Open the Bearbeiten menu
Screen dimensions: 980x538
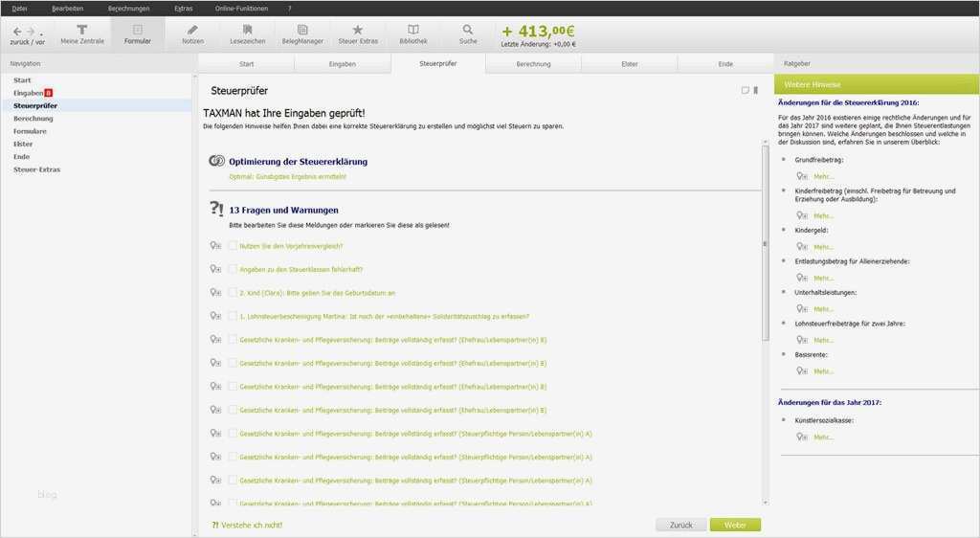[68, 9]
